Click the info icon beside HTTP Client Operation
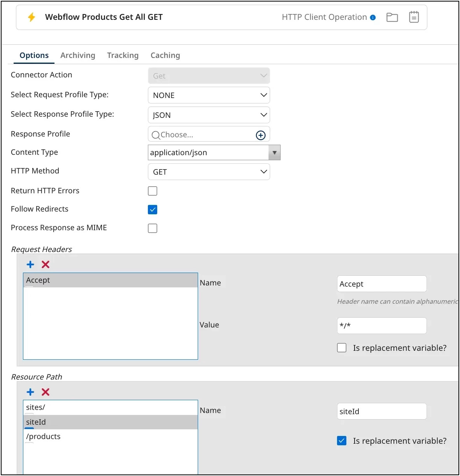The image size is (460, 476). 374,17
